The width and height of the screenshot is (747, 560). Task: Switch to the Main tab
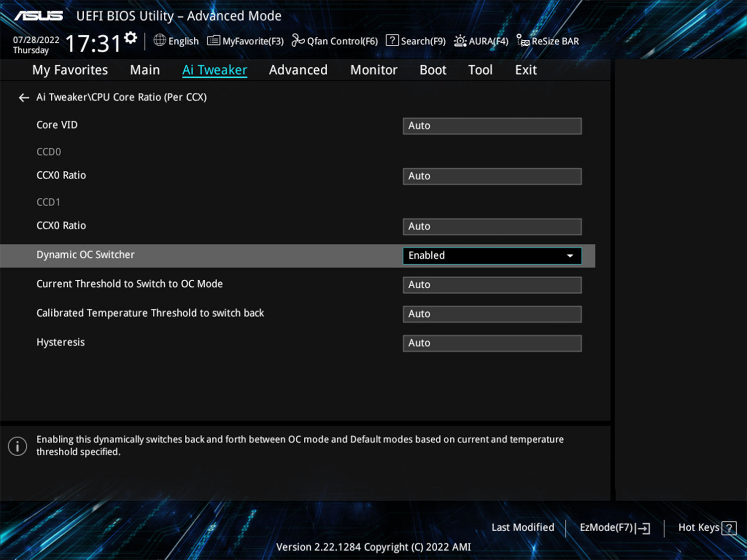coord(145,70)
